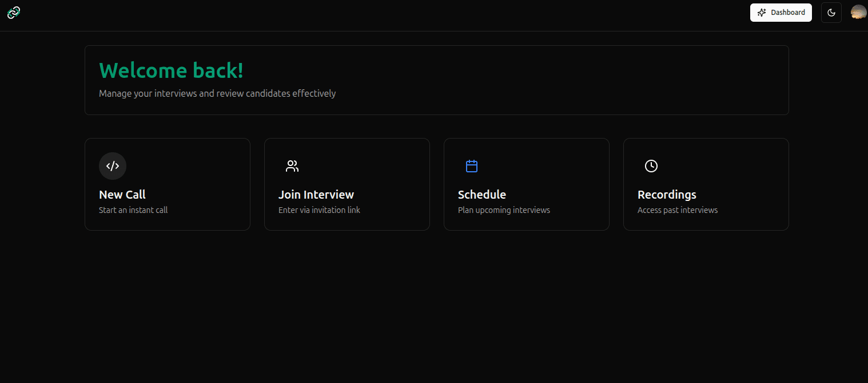868x383 pixels.
Task: Click the New Call title text
Action: pyautogui.click(x=122, y=195)
